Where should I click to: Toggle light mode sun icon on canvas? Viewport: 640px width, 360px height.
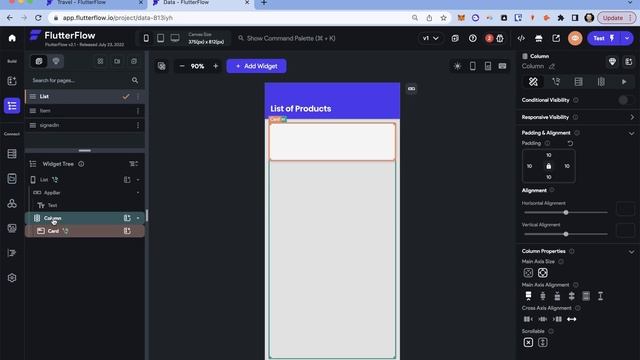pos(458,66)
